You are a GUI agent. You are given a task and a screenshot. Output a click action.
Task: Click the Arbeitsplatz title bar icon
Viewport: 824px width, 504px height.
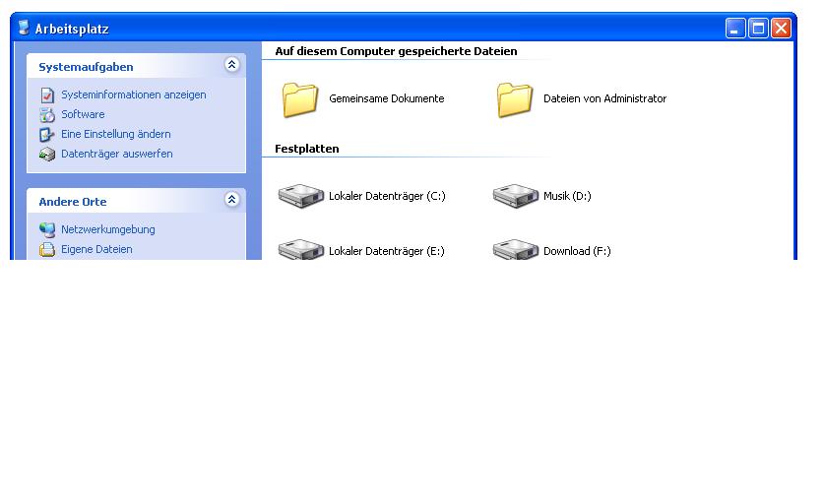click(24, 28)
